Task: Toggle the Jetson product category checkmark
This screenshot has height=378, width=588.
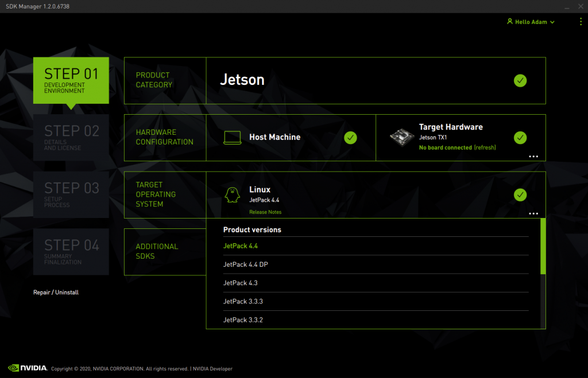Action: coord(520,80)
